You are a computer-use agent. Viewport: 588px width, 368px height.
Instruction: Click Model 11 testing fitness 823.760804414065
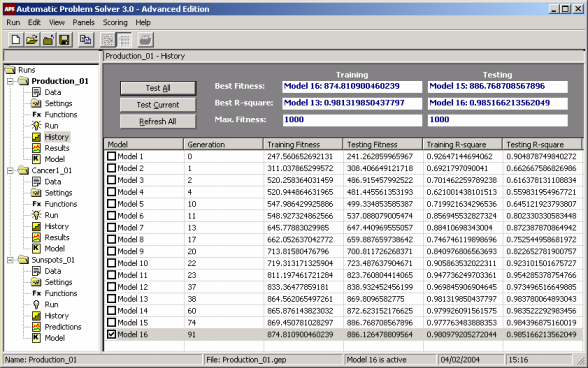tap(380, 275)
